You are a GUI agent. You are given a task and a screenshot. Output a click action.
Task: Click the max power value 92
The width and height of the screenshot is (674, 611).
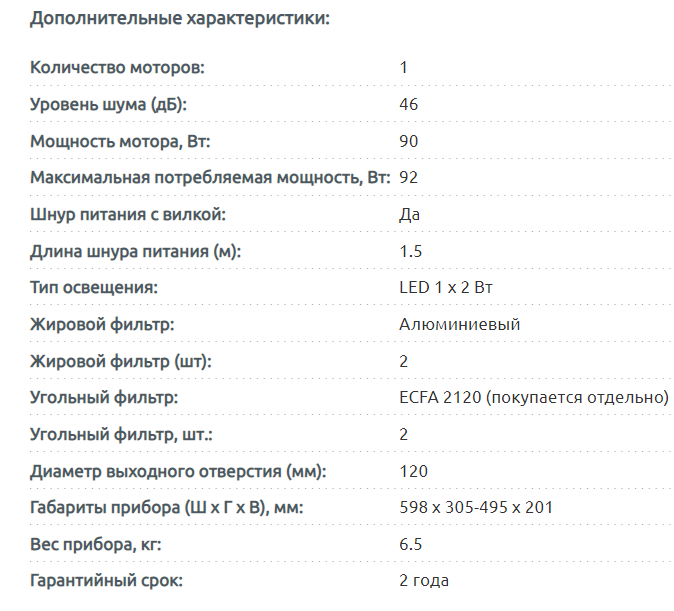(x=408, y=178)
